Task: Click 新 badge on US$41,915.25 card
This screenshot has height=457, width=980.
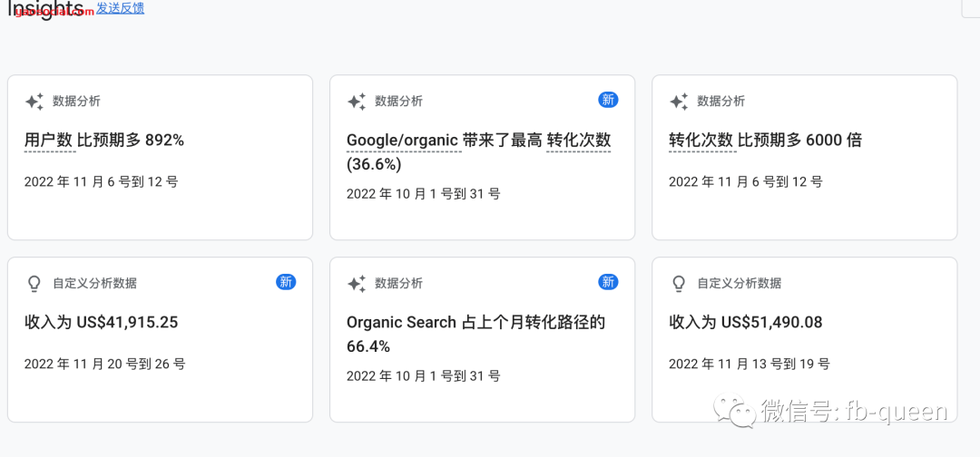Action: coord(286,282)
